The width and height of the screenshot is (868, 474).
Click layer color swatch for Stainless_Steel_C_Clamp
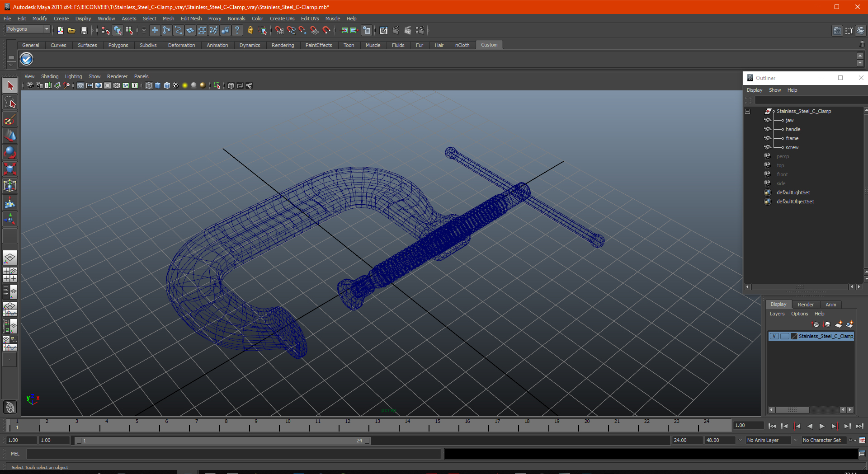coord(794,336)
